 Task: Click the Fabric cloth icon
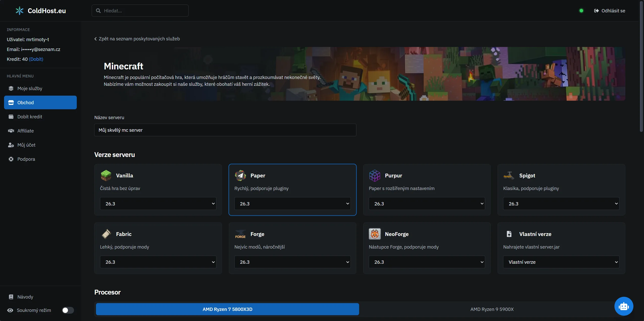coord(106,234)
